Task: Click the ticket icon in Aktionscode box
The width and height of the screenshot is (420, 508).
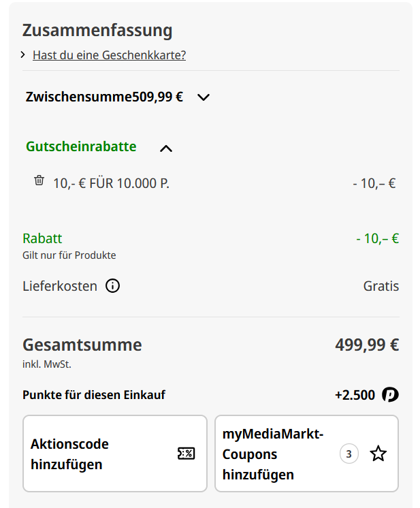Action: 186,454
